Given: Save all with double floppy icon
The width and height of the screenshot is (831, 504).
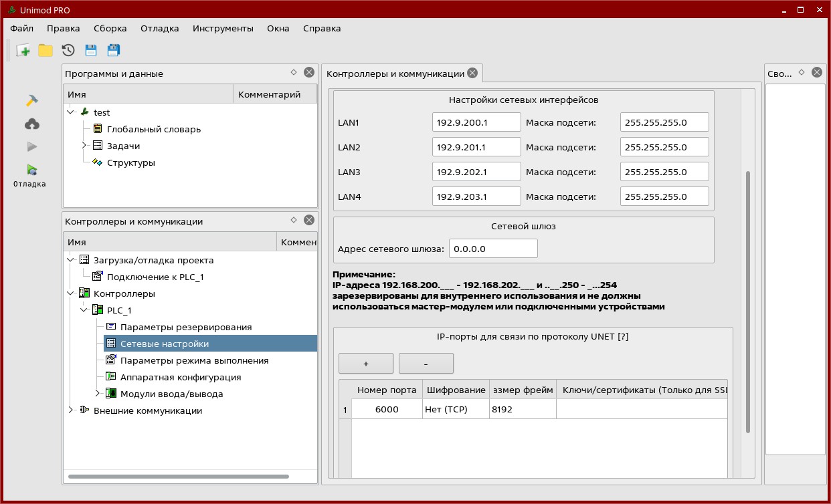Looking at the screenshot, I should pos(113,50).
